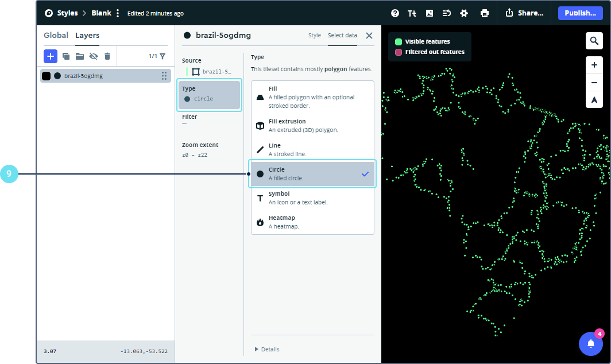
Task: Click the Publish button
Action: (580, 13)
